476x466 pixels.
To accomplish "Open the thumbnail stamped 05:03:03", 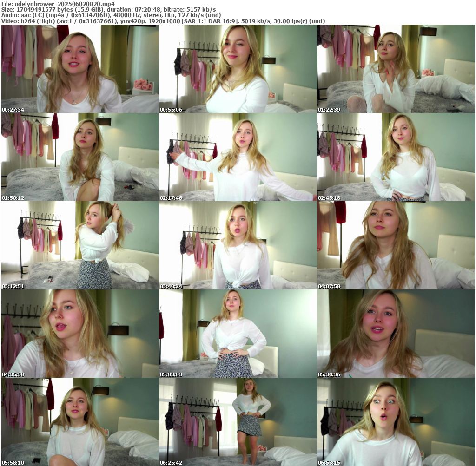I will pyautogui.click(x=238, y=334).
